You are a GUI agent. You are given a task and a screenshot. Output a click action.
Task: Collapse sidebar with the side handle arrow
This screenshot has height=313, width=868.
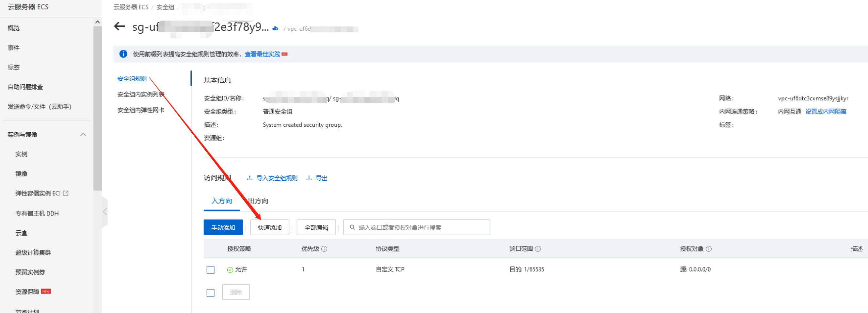(105, 212)
